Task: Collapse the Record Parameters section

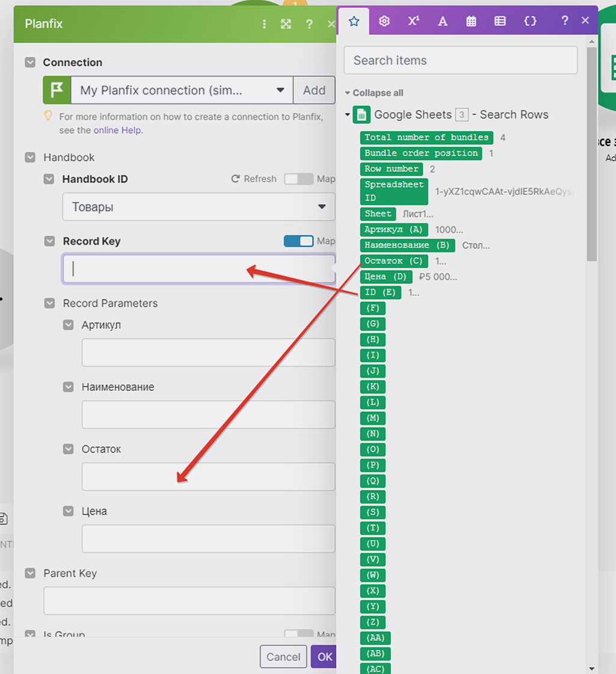Action: coord(49,303)
